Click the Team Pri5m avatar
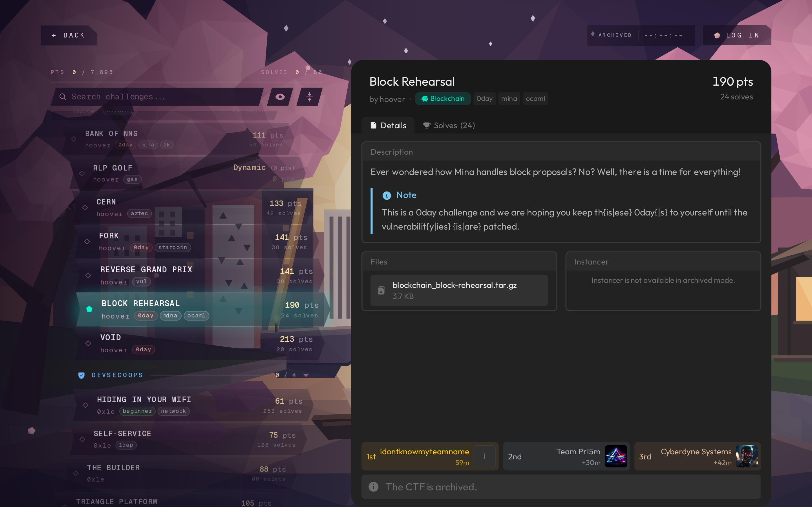The height and width of the screenshot is (507, 812). [616, 456]
